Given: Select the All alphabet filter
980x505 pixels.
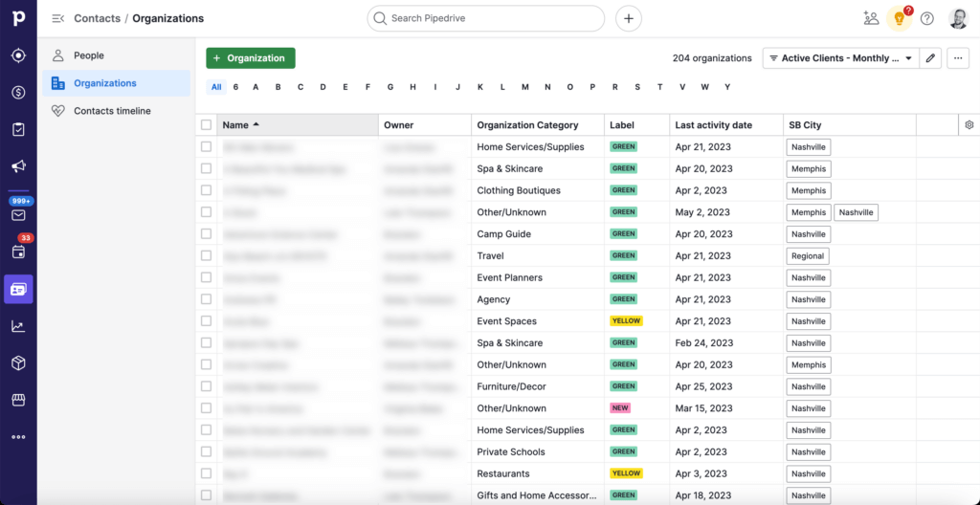Looking at the screenshot, I should point(216,87).
